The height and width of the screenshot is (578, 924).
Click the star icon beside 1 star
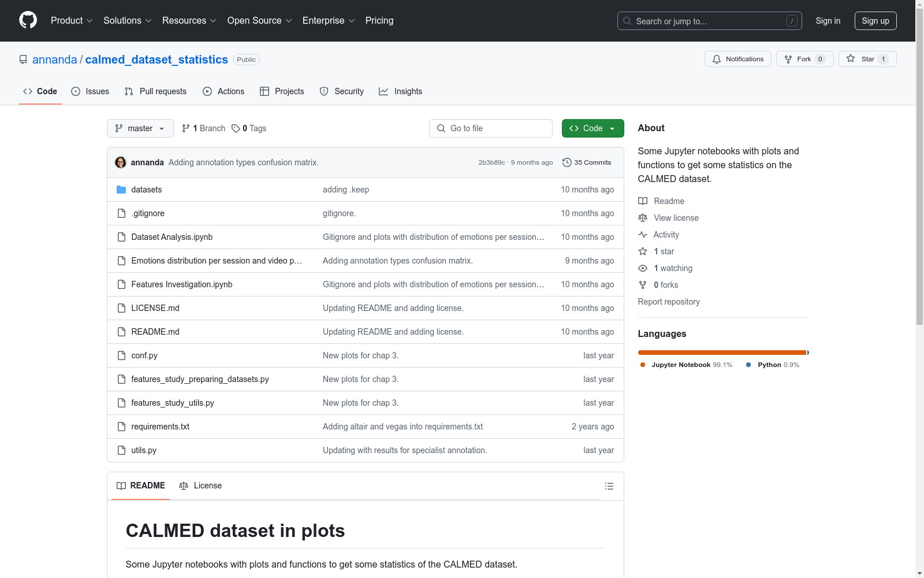click(x=643, y=251)
